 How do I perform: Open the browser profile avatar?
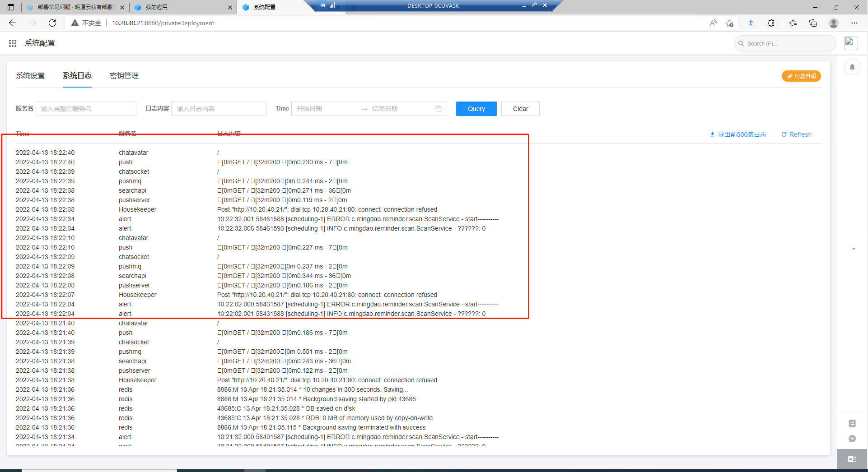[x=834, y=23]
